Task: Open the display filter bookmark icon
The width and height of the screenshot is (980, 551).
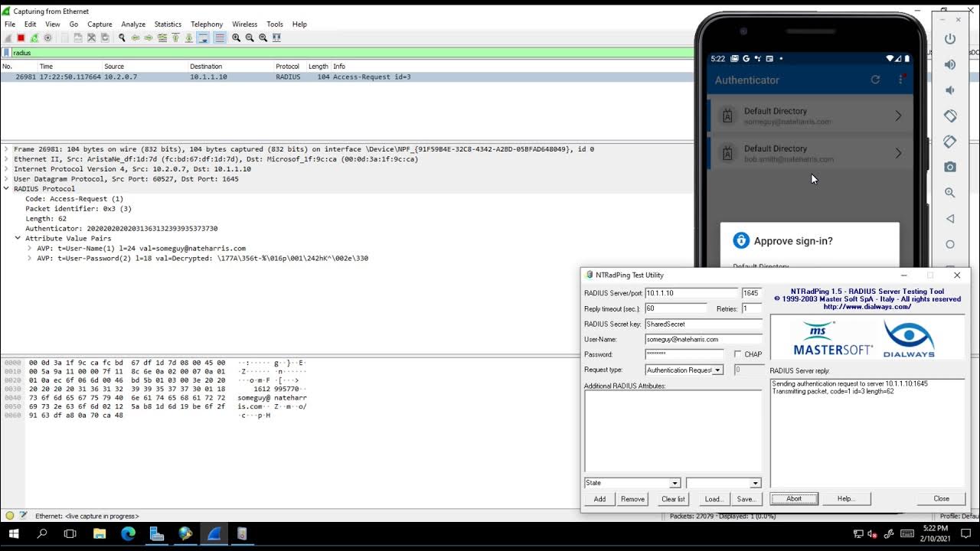Action: click(6, 53)
